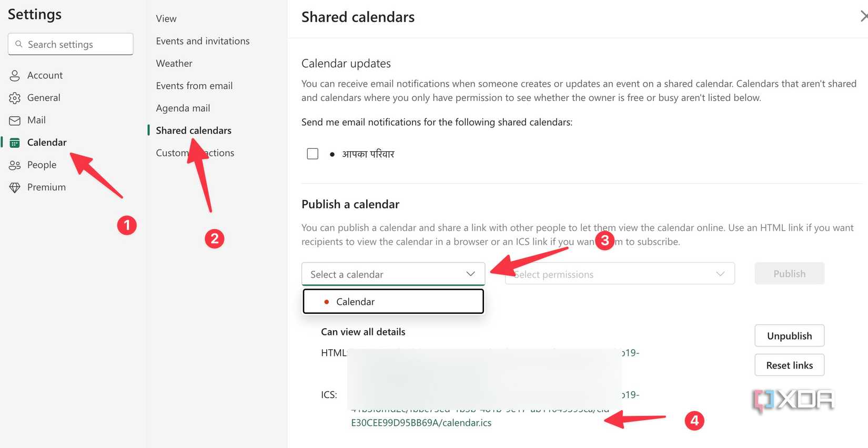
Task: Click the Unpublish button
Action: coord(789,335)
